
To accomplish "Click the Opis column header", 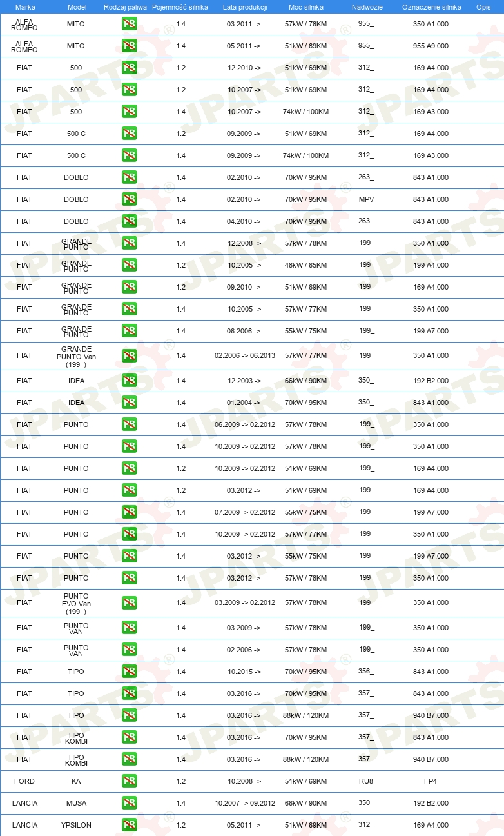I will 483,7.
